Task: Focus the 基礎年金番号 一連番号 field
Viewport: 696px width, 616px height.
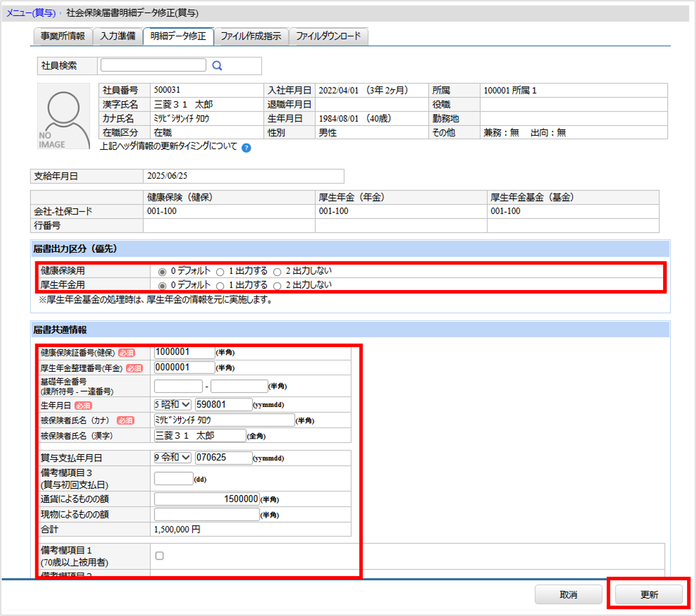Action: [239, 386]
